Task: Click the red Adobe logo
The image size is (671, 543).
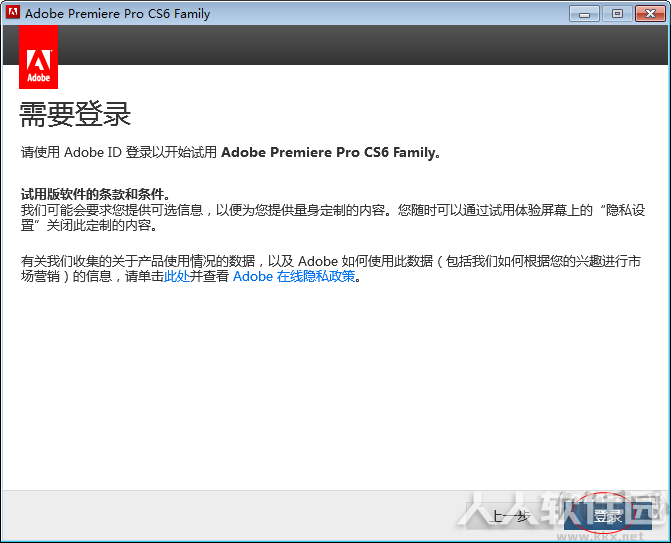Action: tap(39, 57)
